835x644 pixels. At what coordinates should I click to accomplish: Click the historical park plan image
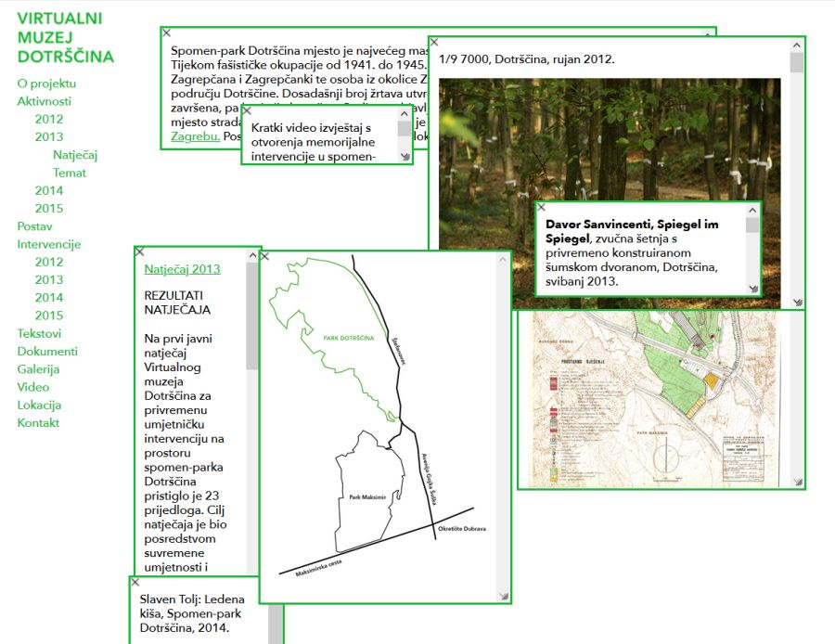tap(655, 400)
